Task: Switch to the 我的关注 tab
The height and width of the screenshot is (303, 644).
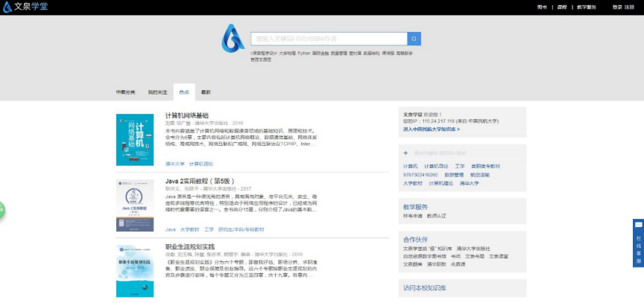Action: [x=157, y=92]
